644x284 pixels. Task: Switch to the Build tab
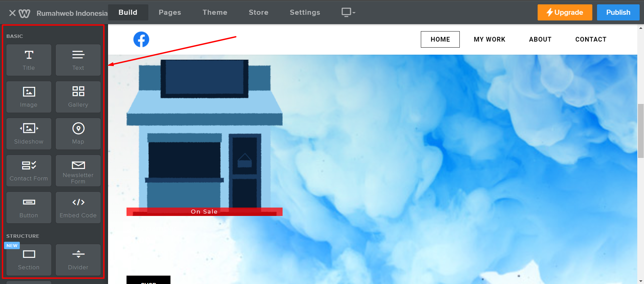[x=128, y=12]
